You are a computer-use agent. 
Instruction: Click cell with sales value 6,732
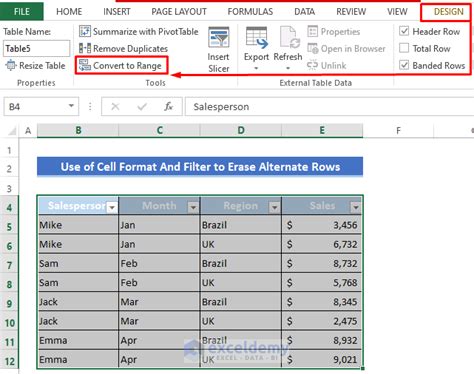coord(322,244)
